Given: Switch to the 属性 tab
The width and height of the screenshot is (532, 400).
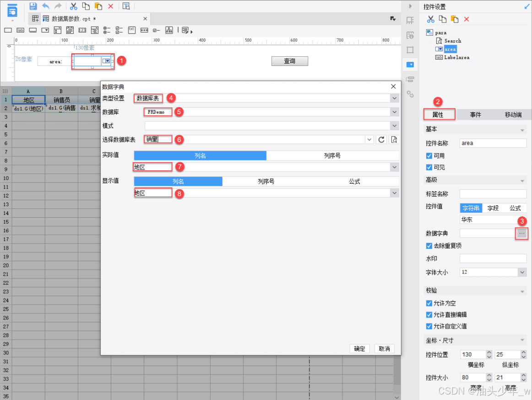Looking at the screenshot, I should click(438, 115).
